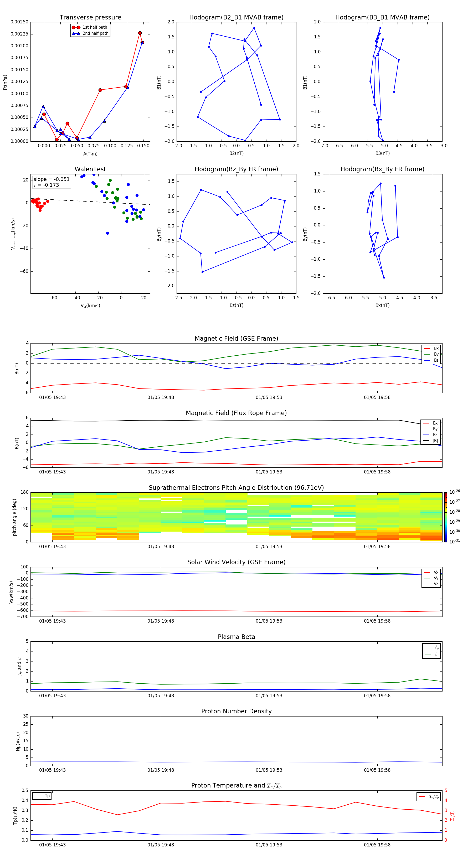
Task: Click Bx' entry in flux rope legend
Action: [x=431, y=423]
